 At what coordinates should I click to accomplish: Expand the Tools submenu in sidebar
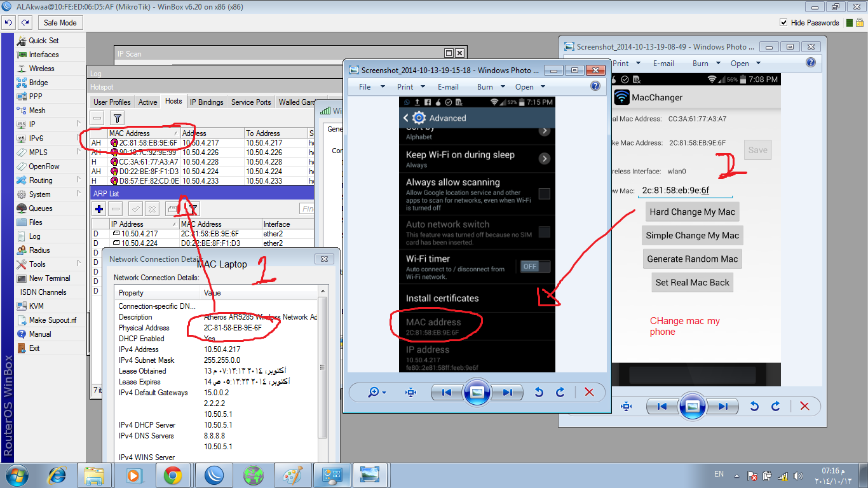click(x=79, y=263)
